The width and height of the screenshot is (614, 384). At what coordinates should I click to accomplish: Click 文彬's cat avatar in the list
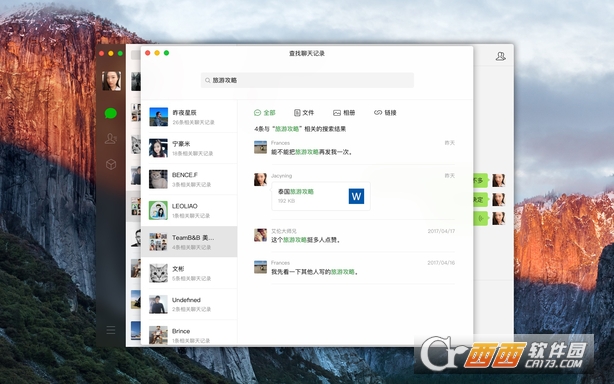158,273
